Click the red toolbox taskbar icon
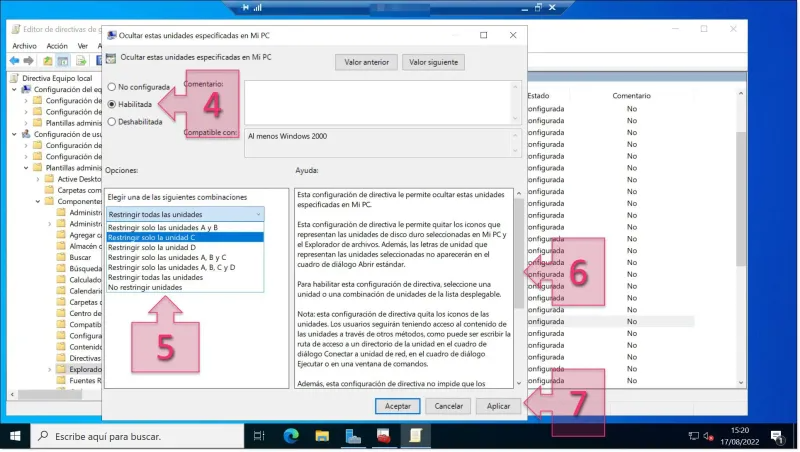 [x=384, y=436]
